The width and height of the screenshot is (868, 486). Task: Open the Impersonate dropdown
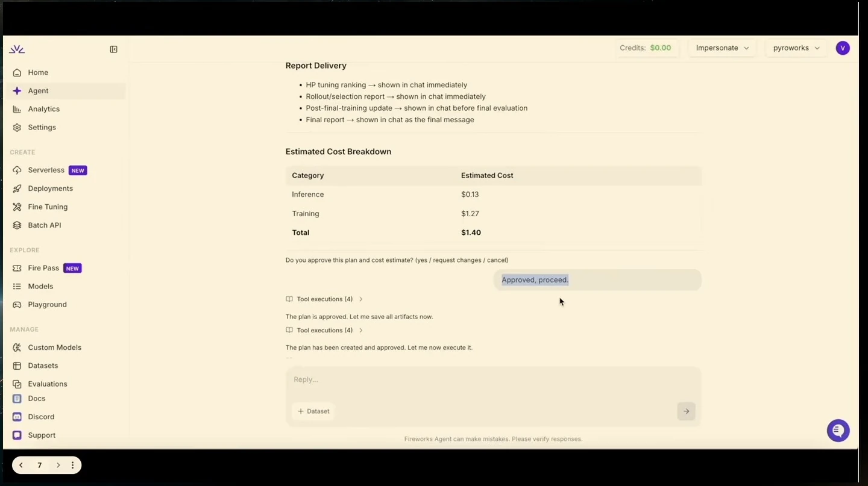click(x=722, y=48)
